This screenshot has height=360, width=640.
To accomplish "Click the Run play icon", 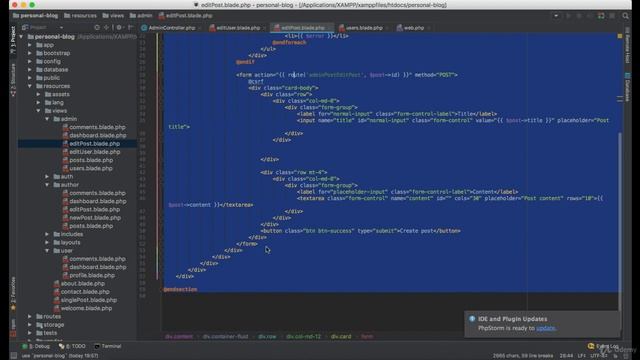I will point(568,16).
